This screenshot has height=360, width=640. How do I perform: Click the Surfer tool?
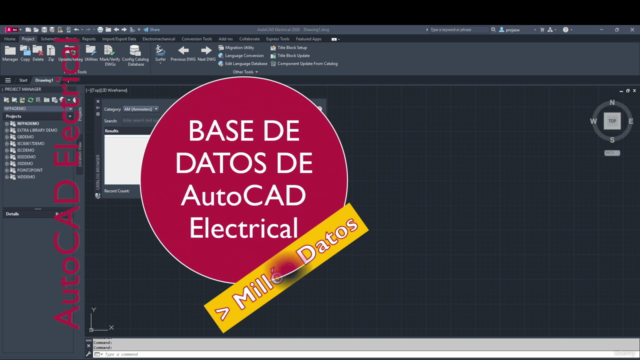pos(160,54)
